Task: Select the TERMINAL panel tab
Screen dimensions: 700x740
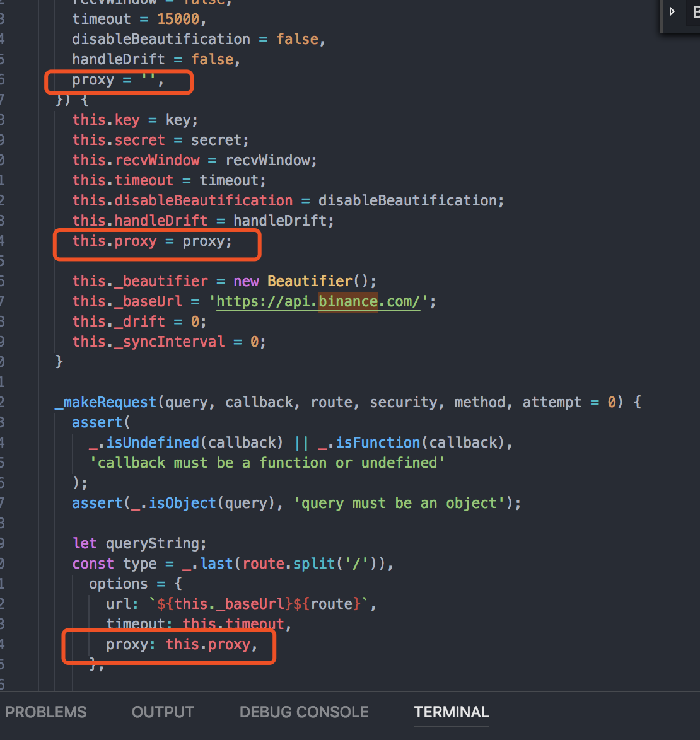Action: click(452, 712)
